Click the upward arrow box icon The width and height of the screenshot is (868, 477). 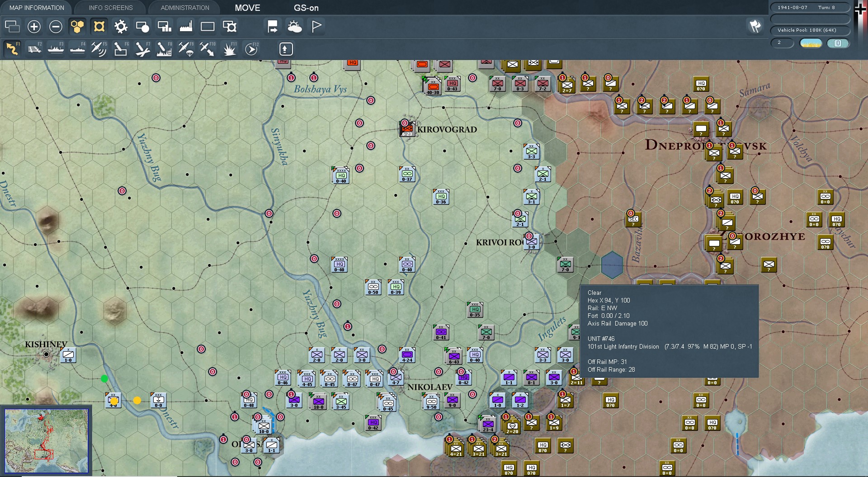point(286,49)
